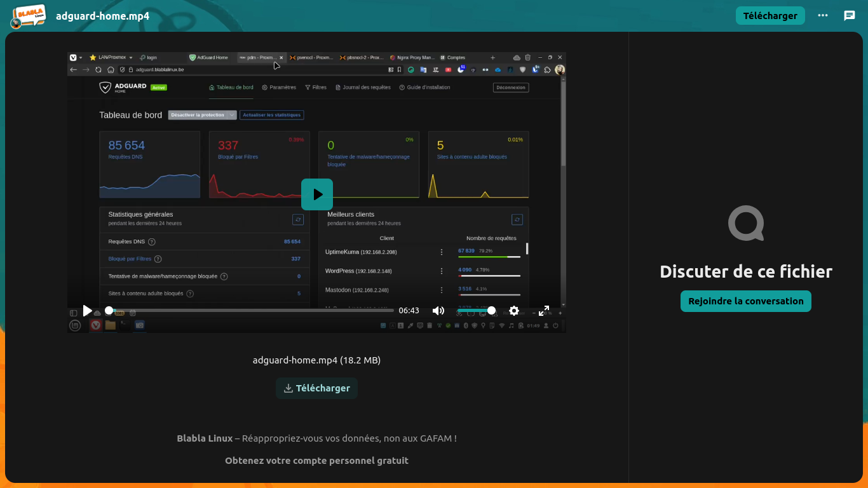Click Obtenez votre compte personnel gratuit

pyautogui.click(x=316, y=461)
